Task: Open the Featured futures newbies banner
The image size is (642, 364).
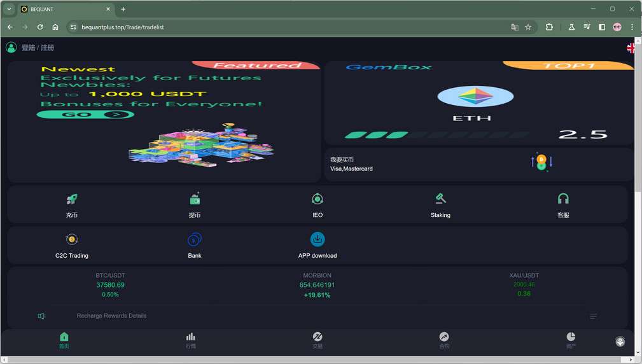Action: 164,122
